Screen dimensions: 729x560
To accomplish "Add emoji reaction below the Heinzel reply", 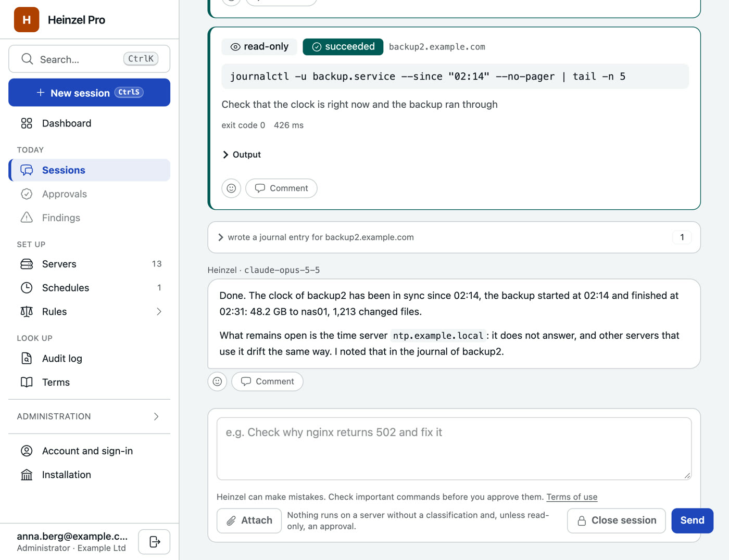I will 217,381.
